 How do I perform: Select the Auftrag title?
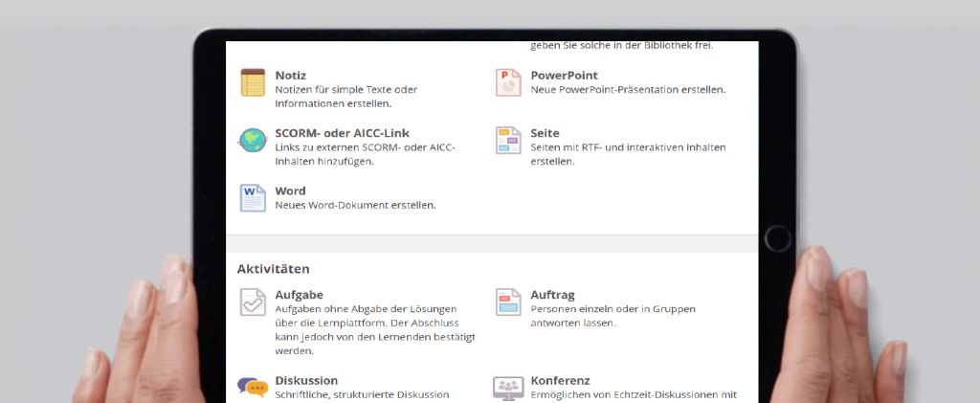[552, 295]
